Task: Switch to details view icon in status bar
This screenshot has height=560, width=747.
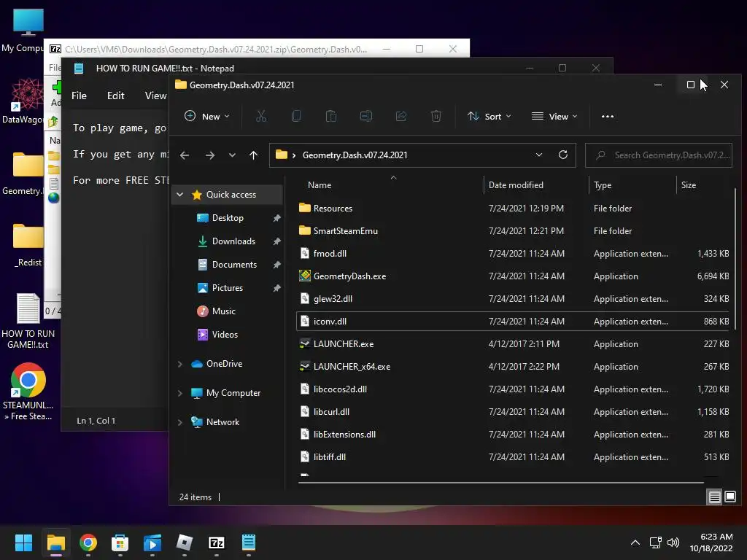Action: point(715,497)
